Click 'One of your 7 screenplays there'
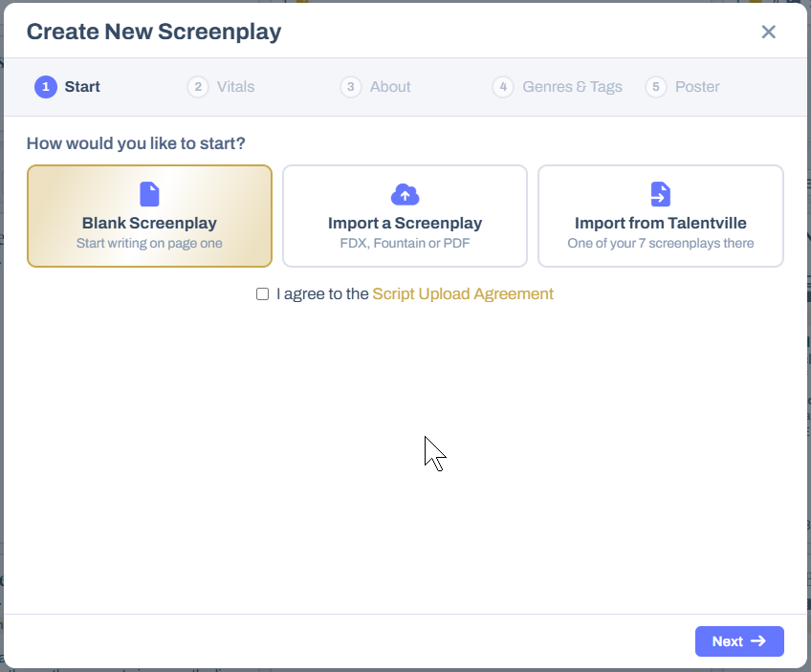Image resolution: width=811 pixels, height=672 pixels. point(661,244)
